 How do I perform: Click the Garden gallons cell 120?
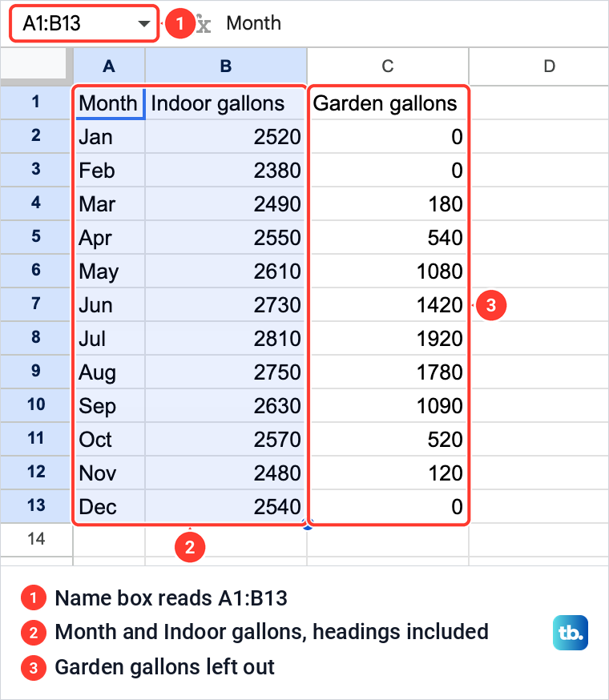pyautogui.click(x=388, y=473)
